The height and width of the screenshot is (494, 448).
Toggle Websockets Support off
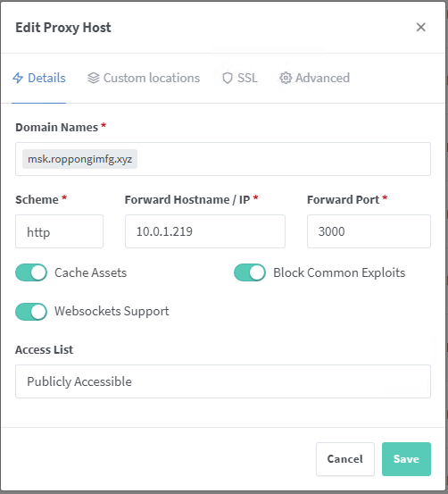pos(31,312)
